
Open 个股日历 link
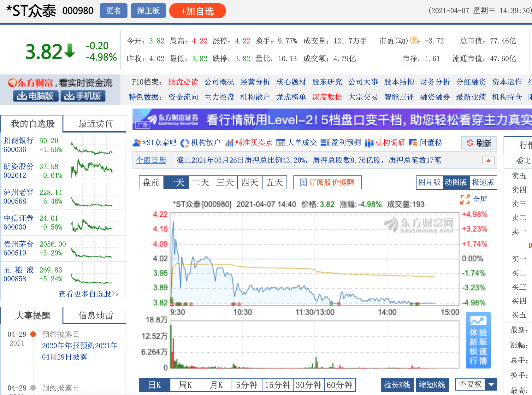point(151,160)
